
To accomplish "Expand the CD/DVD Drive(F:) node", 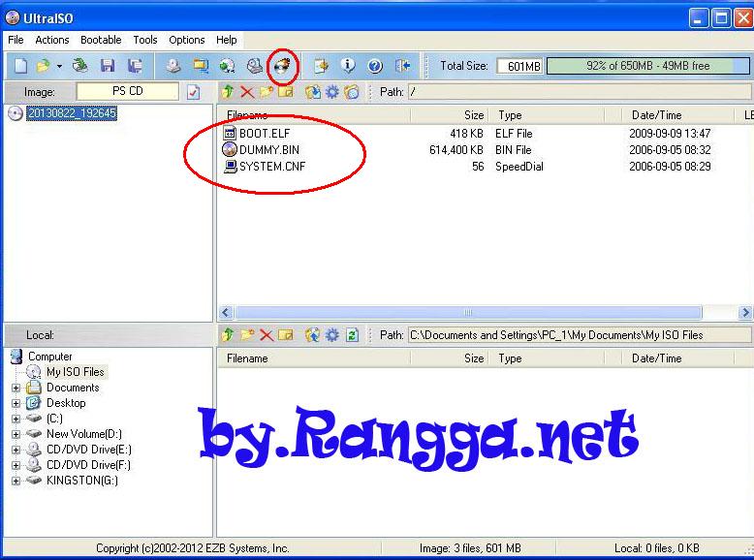I will [16, 465].
